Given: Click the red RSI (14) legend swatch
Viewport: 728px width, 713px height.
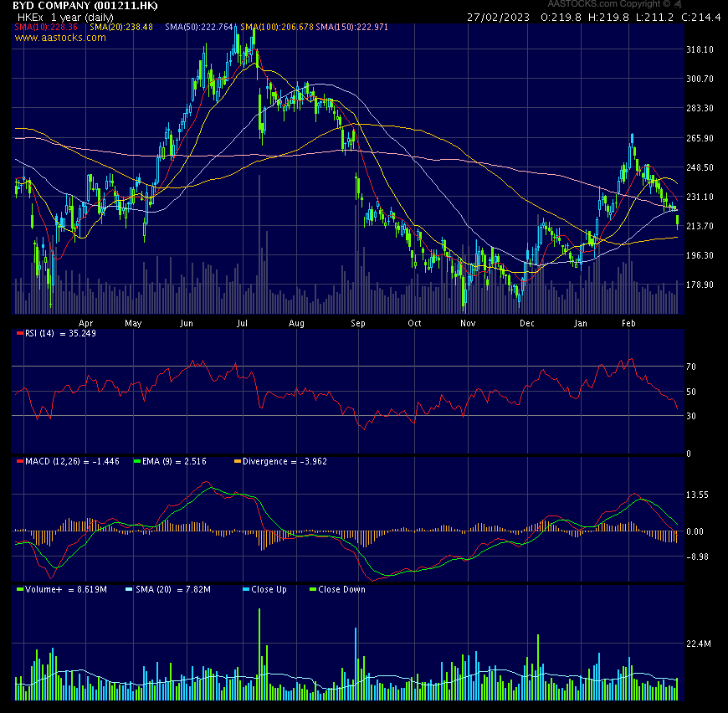Looking at the screenshot, I should pos(20,333).
